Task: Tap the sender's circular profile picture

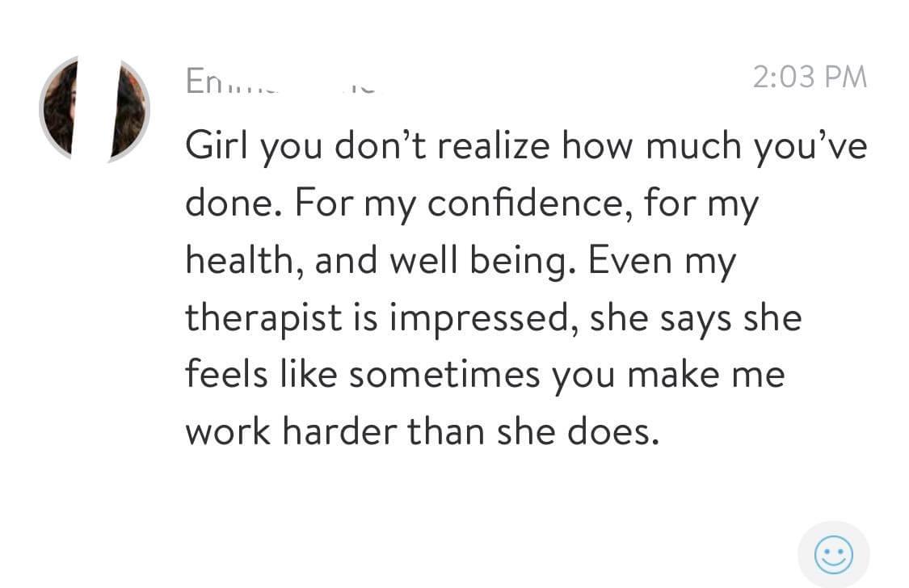Action: 95,109
